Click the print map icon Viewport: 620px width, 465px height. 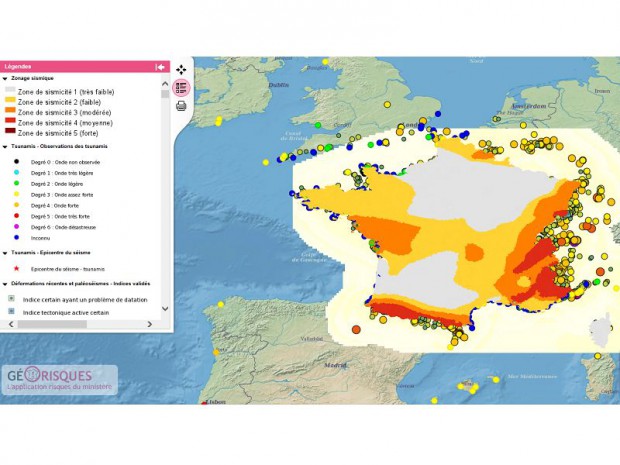click(181, 106)
